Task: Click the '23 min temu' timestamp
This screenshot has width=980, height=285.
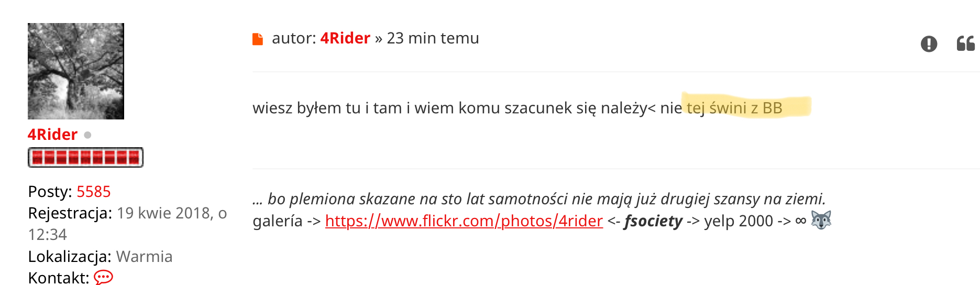Action: [x=433, y=38]
